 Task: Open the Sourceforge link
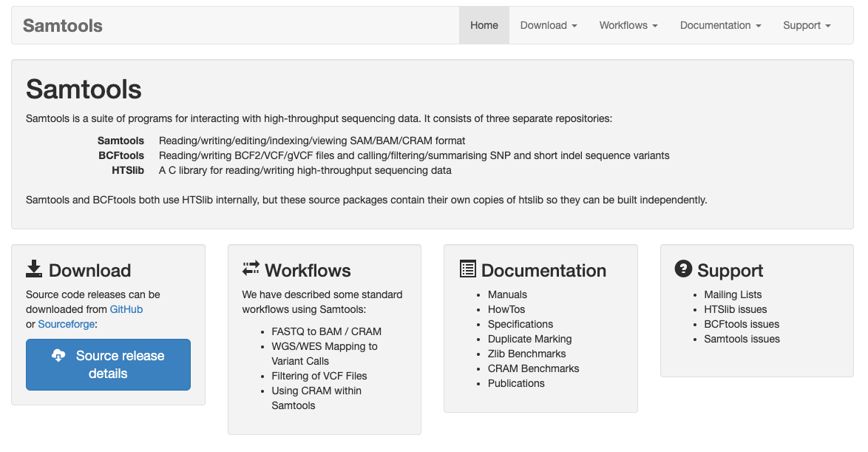[67, 324]
